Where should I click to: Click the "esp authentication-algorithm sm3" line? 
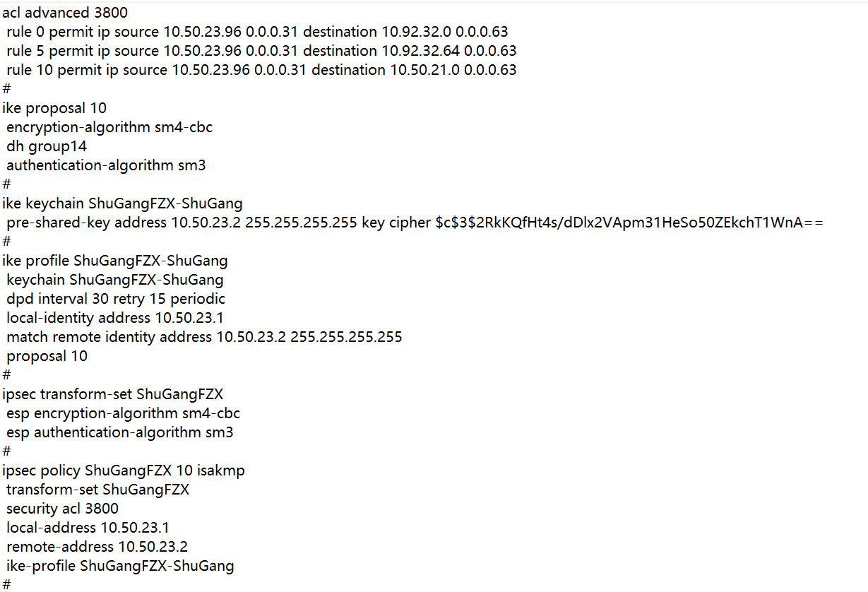click(120, 432)
